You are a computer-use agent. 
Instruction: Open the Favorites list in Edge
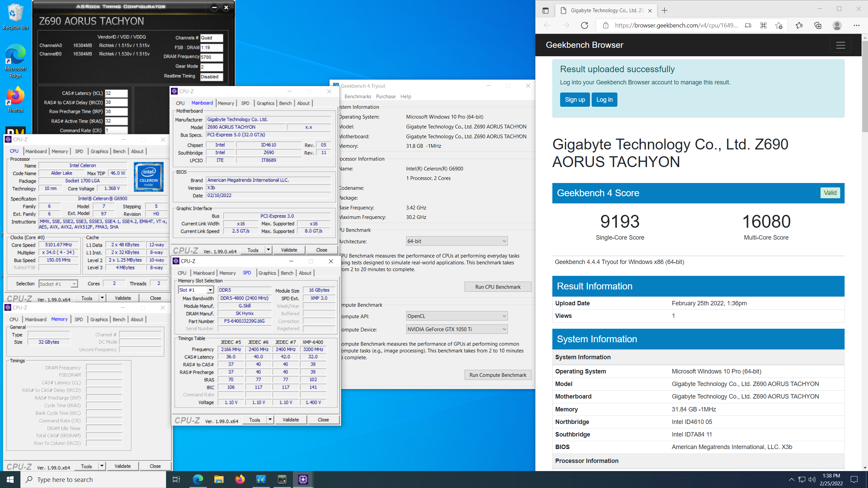point(799,25)
